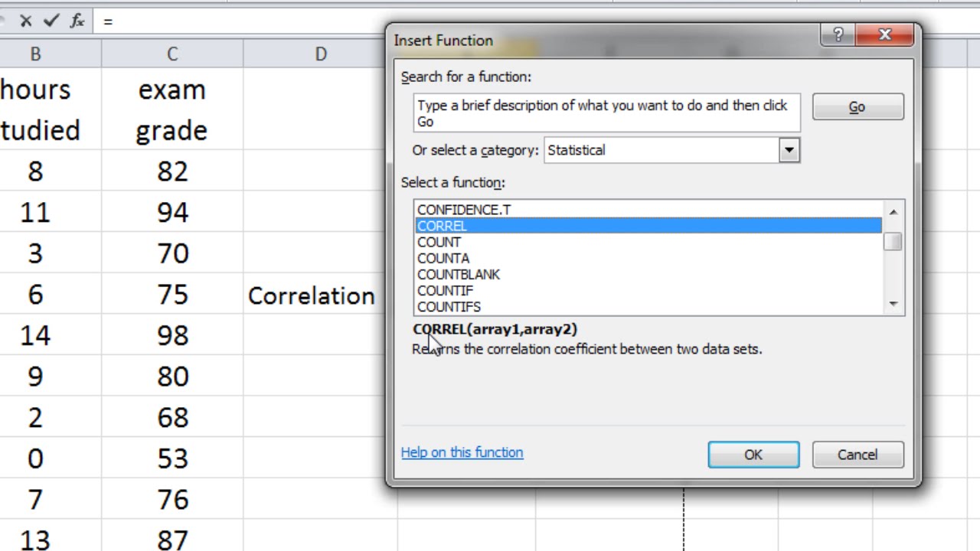Open Help on this function link
This screenshot has width=980, height=551.
(462, 452)
